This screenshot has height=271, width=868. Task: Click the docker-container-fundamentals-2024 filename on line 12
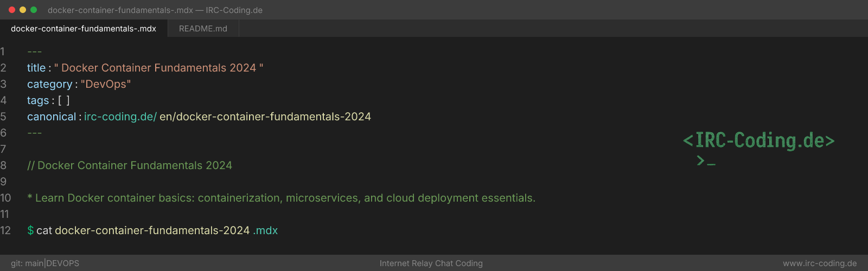152,230
